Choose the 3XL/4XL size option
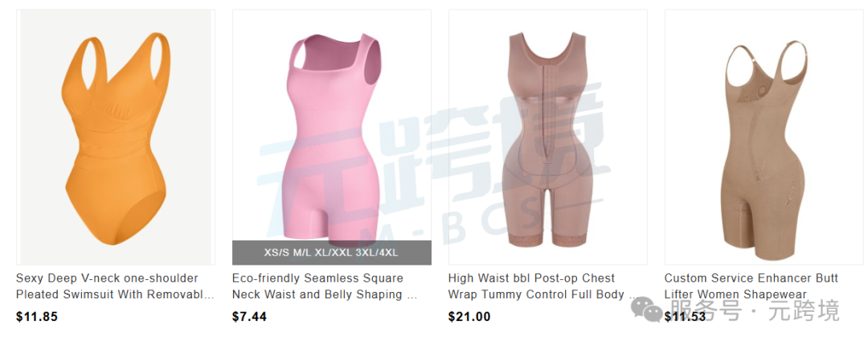The width and height of the screenshot is (868, 345). (x=378, y=253)
